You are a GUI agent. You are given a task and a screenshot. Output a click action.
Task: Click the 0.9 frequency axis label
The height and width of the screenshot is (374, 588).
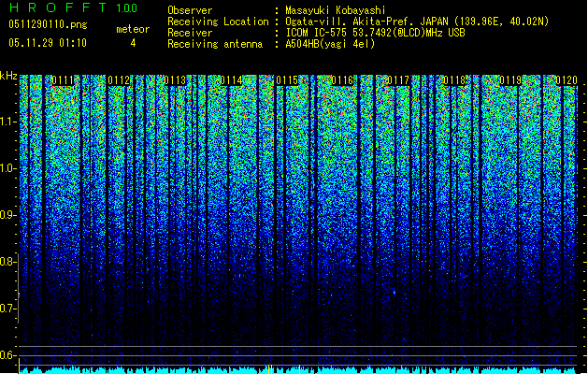tap(8, 215)
